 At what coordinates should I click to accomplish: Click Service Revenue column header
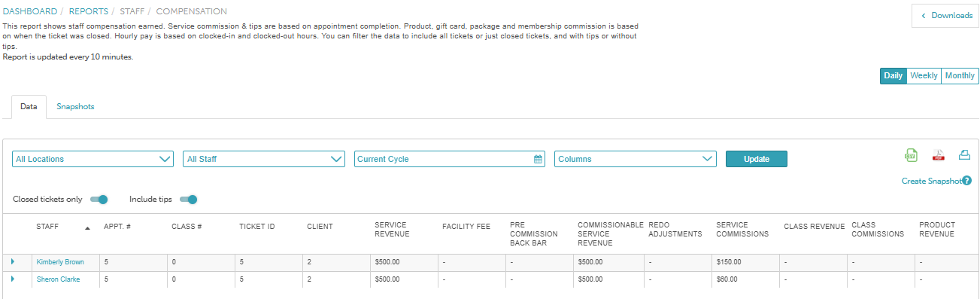(392, 230)
